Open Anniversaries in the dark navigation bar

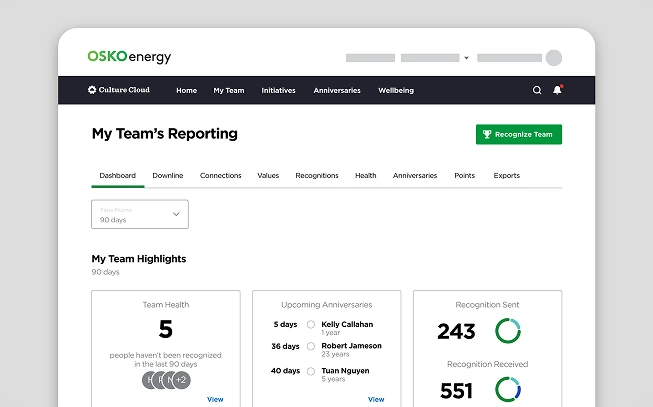tap(337, 90)
